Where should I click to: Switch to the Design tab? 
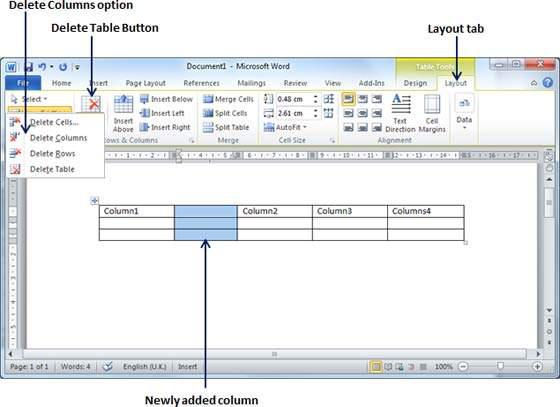click(x=415, y=83)
